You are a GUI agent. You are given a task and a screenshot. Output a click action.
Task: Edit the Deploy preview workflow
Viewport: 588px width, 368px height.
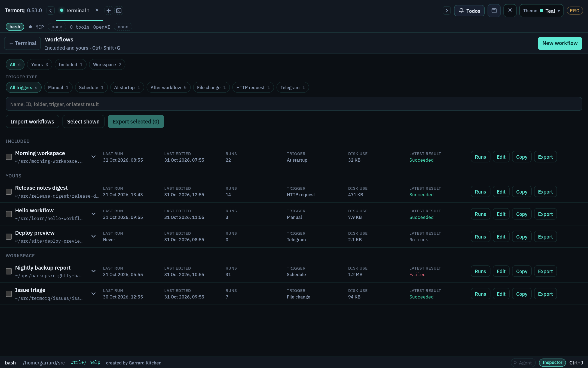pos(501,237)
